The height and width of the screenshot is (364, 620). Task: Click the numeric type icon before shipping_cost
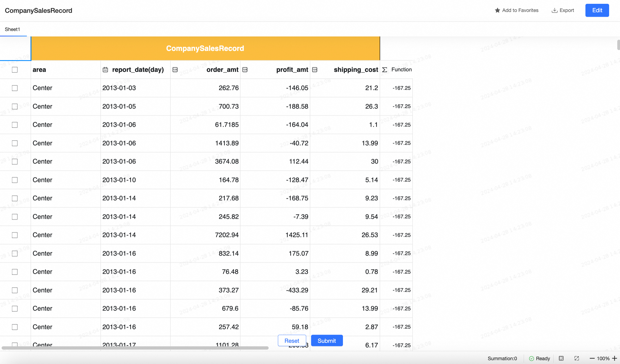pyautogui.click(x=315, y=70)
